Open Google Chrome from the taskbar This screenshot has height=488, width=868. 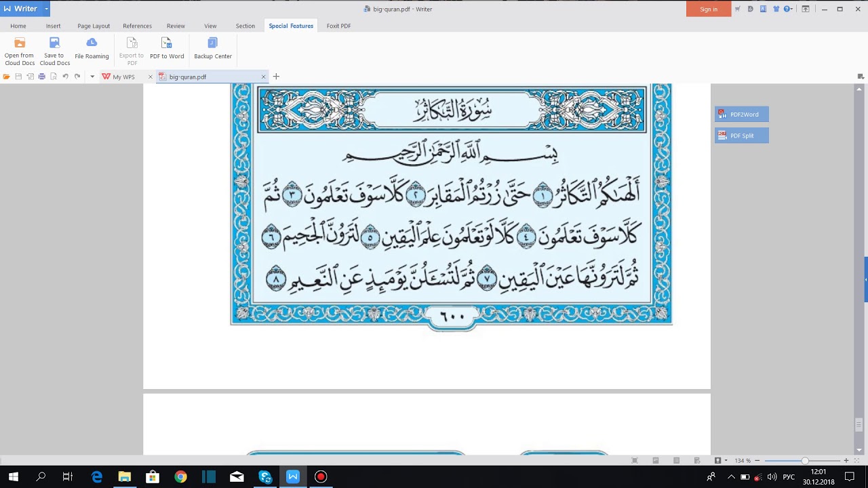pos(180,476)
